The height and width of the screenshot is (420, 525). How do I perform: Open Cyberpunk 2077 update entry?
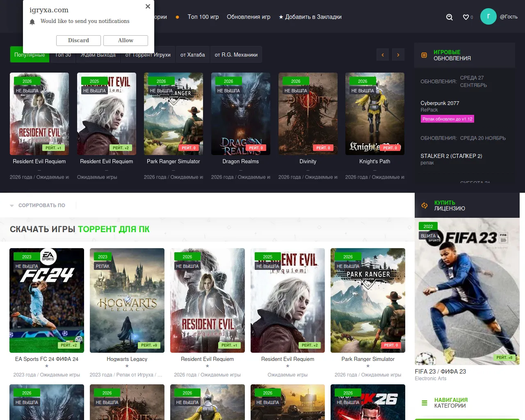click(x=440, y=103)
